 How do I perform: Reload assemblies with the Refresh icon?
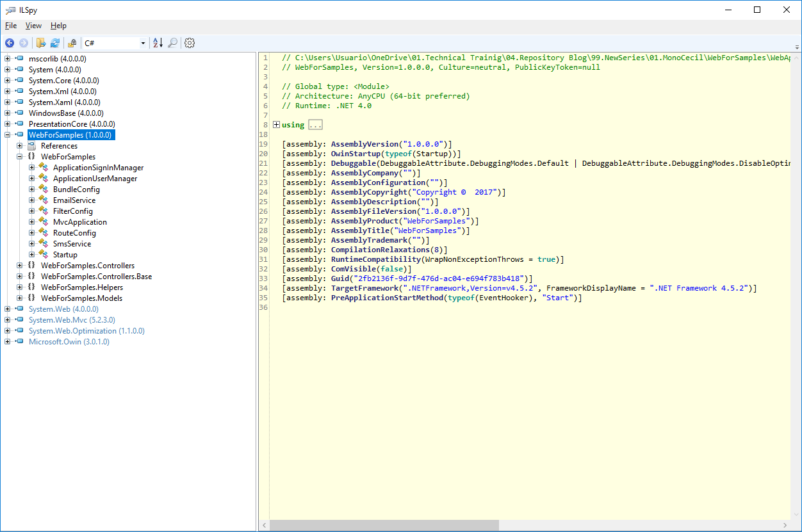55,43
